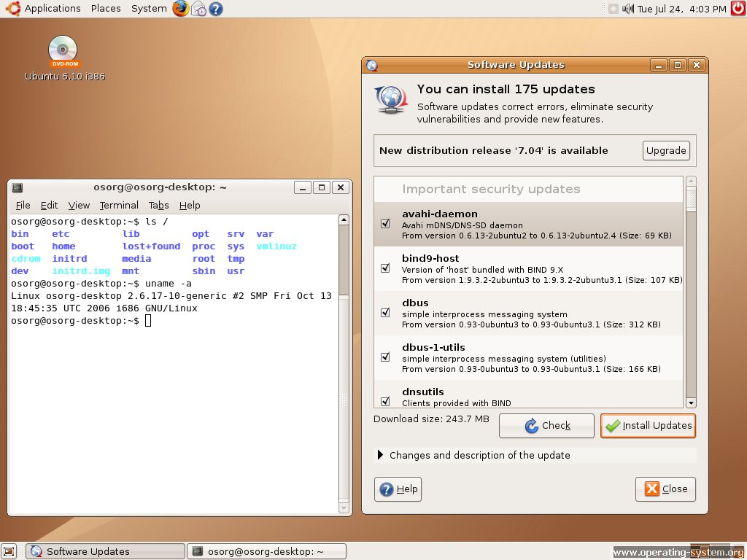The height and width of the screenshot is (560, 747).
Task: Launch Evolution mail icon in top panel
Action: (x=198, y=9)
